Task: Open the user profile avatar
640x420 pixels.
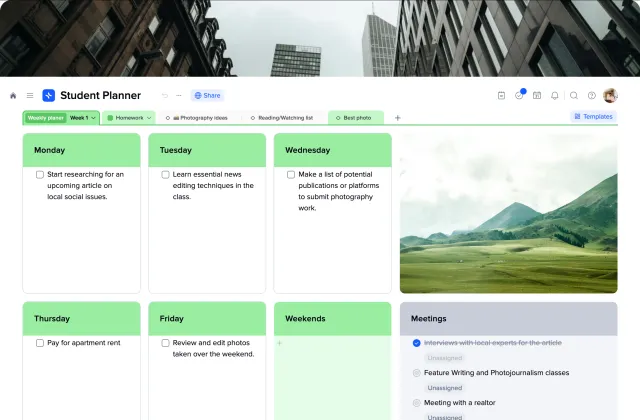Action: pyautogui.click(x=610, y=96)
